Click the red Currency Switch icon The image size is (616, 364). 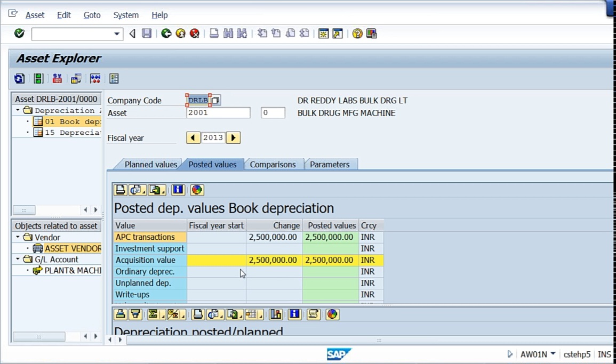[57, 78]
